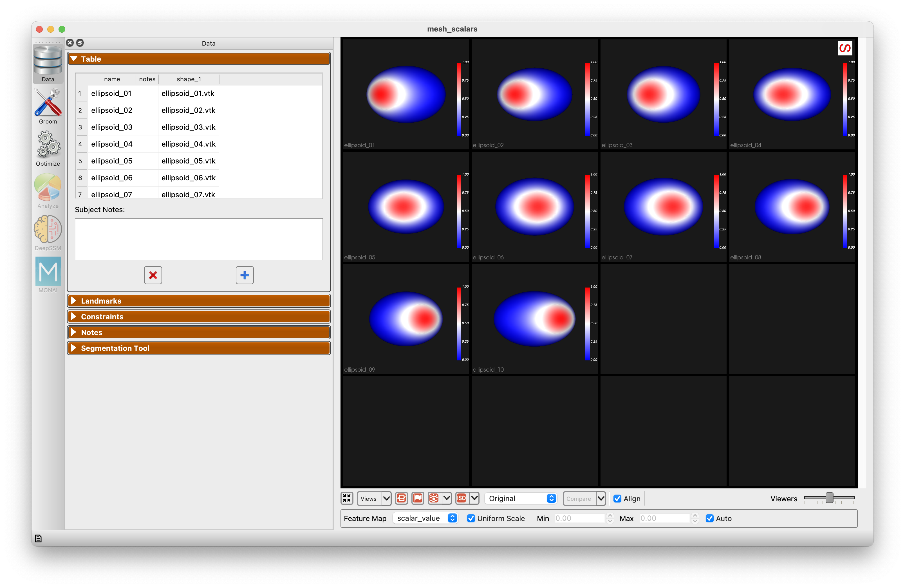905x588 pixels.
Task: Collapse the Table section
Action: [x=199, y=59]
